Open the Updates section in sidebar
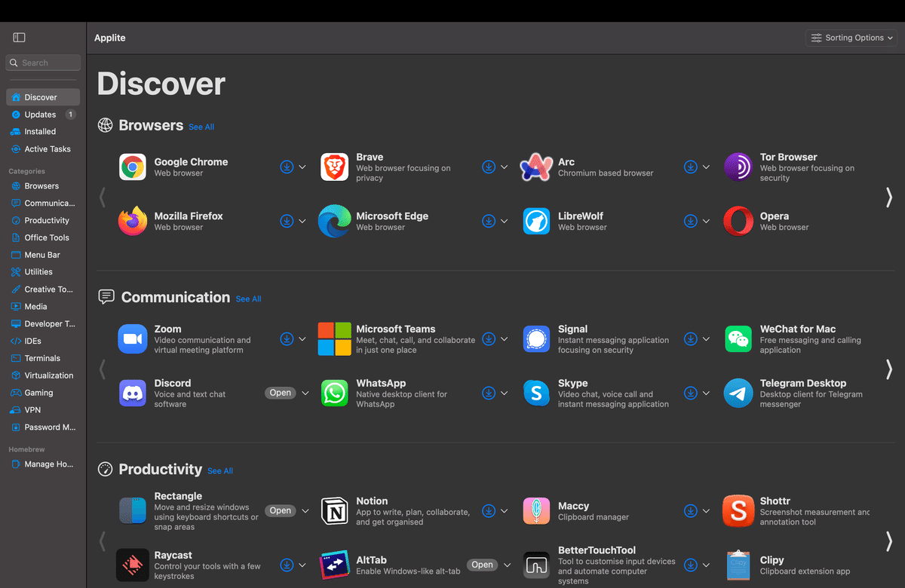905x588 pixels. [x=43, y=115]
